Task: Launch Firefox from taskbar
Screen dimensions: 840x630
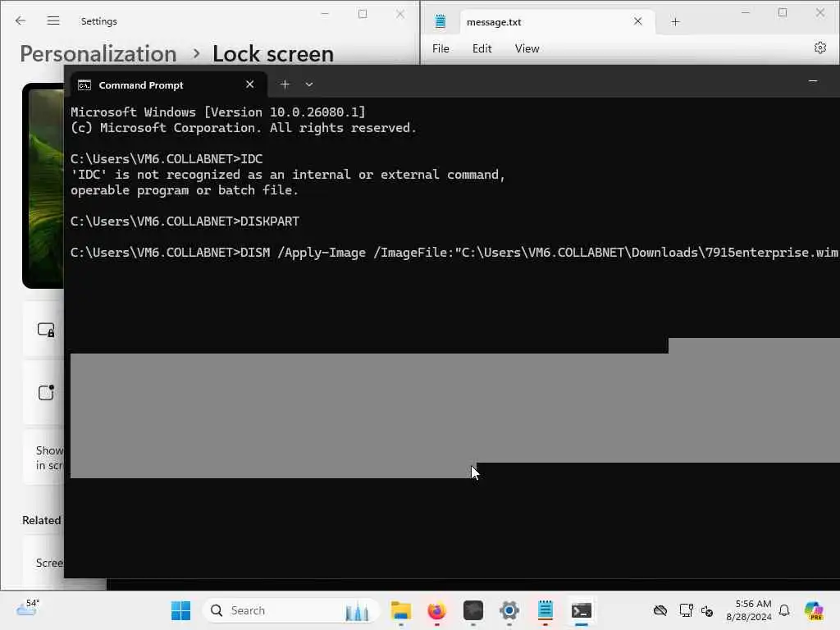Action: point(436,610)
